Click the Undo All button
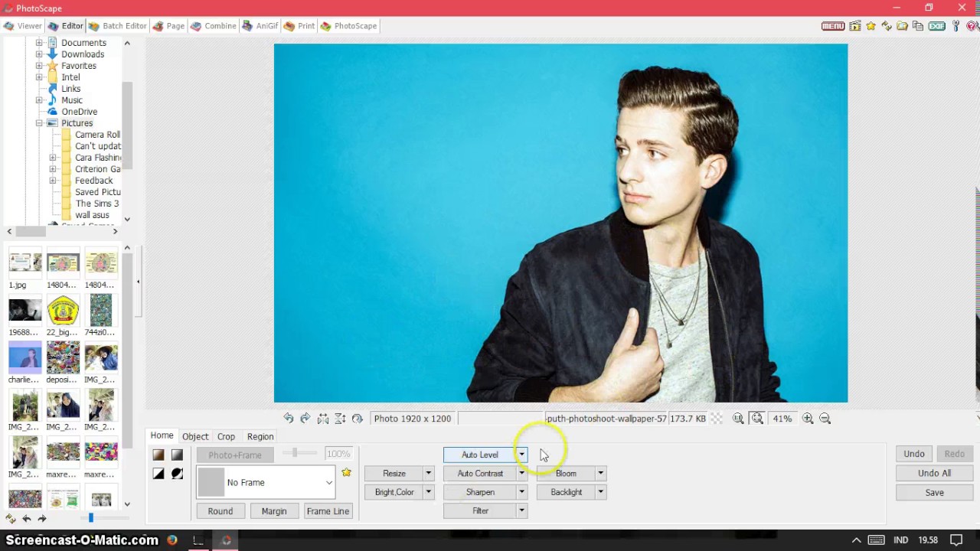The image size is (980, 551). pyautogui.click(x=934, y=474)
